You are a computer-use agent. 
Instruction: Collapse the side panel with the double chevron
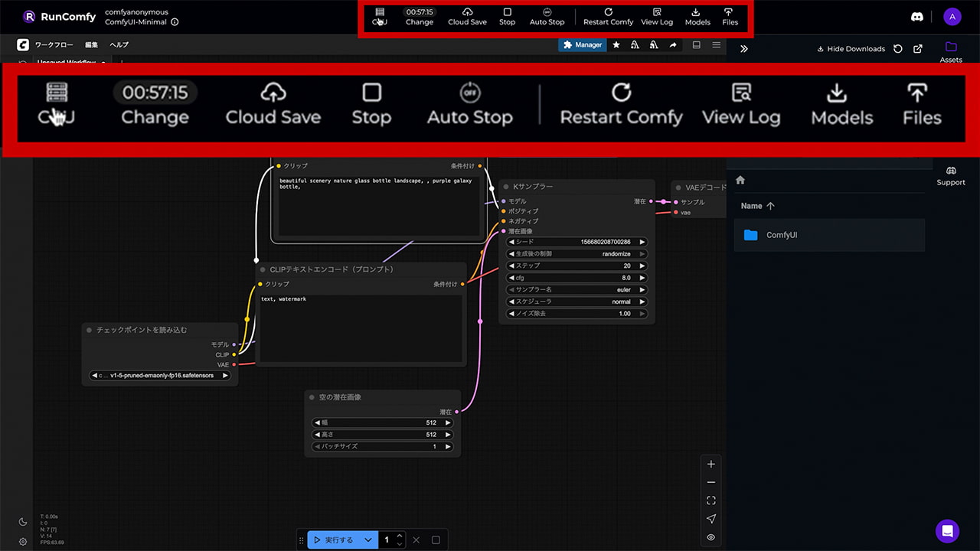pyautogui.click(x=743, y=49)
